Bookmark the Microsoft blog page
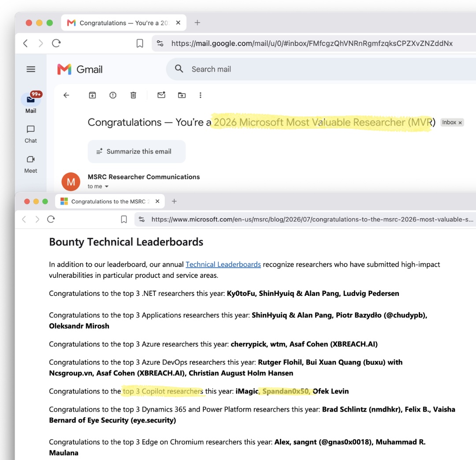 click(124, 219)
